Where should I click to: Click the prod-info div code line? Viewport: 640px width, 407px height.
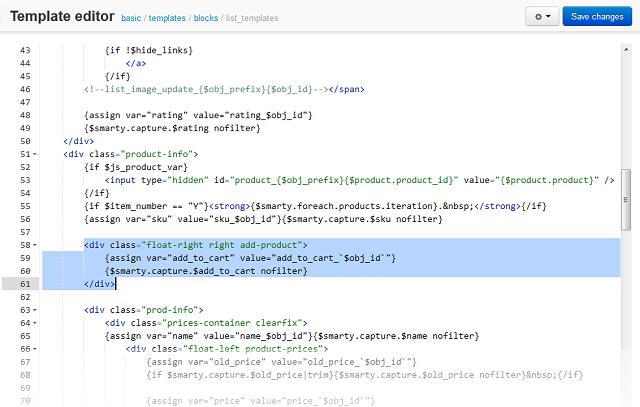tap(144, 310)
